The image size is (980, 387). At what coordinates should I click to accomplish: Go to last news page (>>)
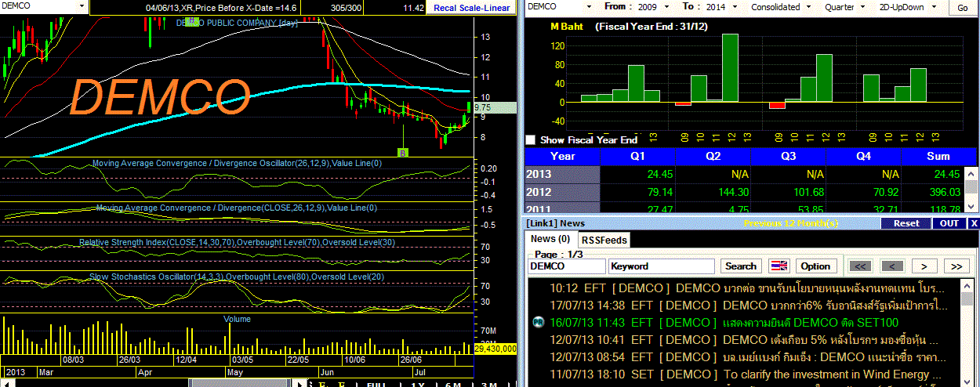click(956, 266)
